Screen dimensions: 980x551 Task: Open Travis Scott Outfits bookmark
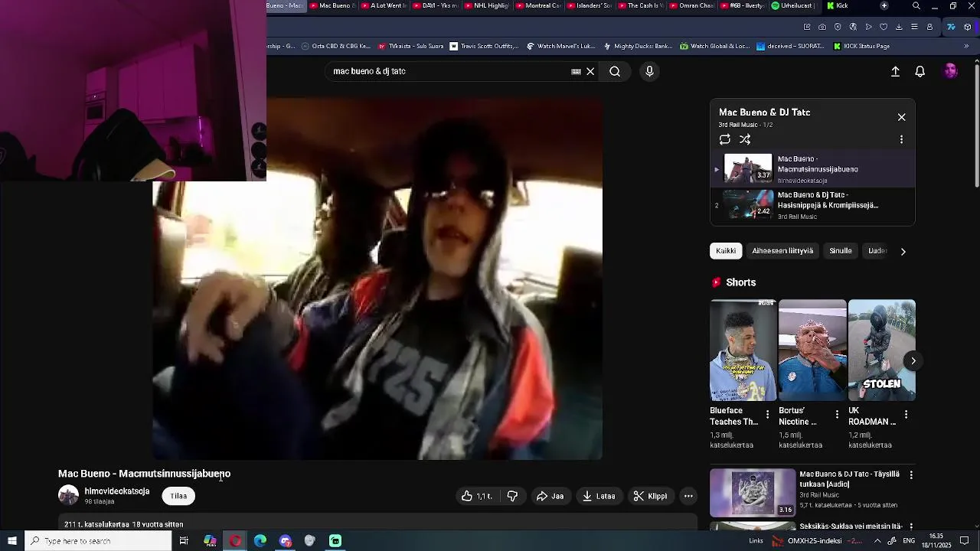pyautogui.click(x=484, y=46)
